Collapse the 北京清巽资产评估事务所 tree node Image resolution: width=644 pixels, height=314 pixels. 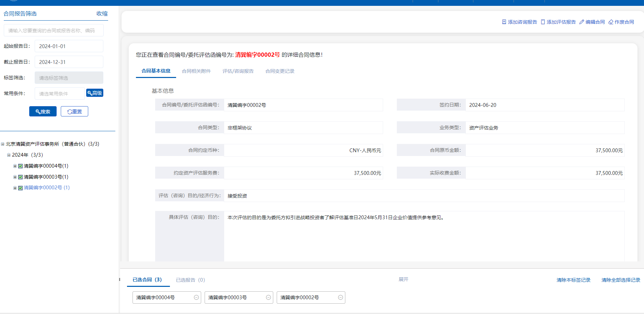pos(3,144)
